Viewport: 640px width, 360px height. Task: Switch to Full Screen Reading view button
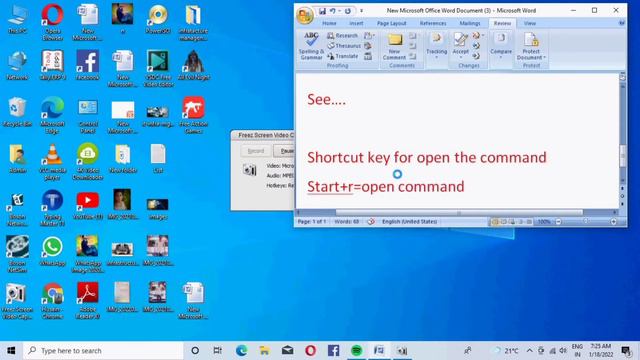click(504, 222)
